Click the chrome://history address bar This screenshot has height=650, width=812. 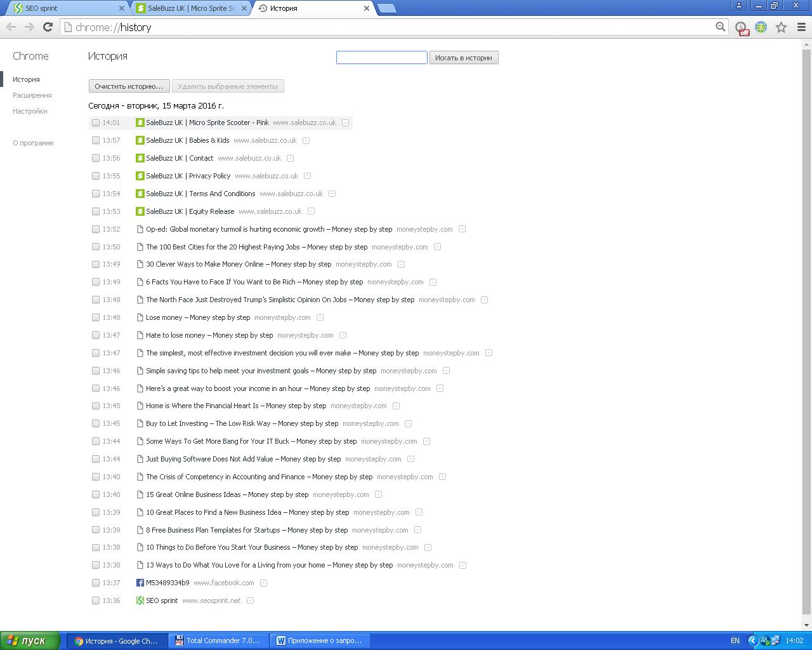393,27
